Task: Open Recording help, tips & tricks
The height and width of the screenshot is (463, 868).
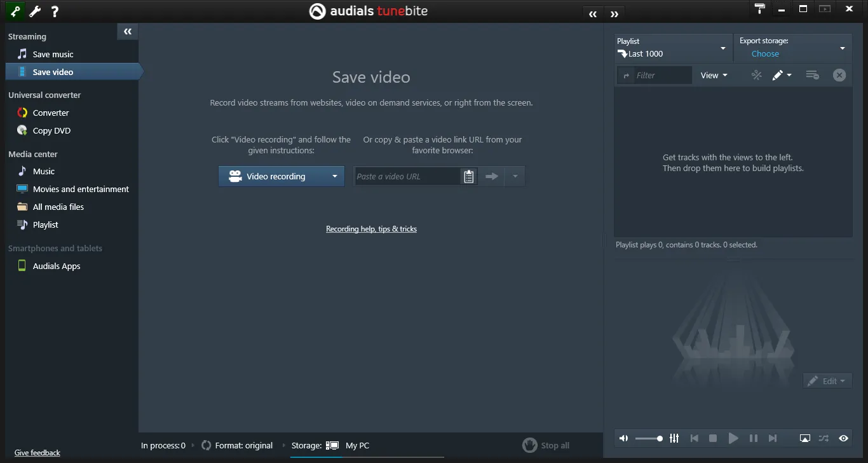Action: coord(371,228)
